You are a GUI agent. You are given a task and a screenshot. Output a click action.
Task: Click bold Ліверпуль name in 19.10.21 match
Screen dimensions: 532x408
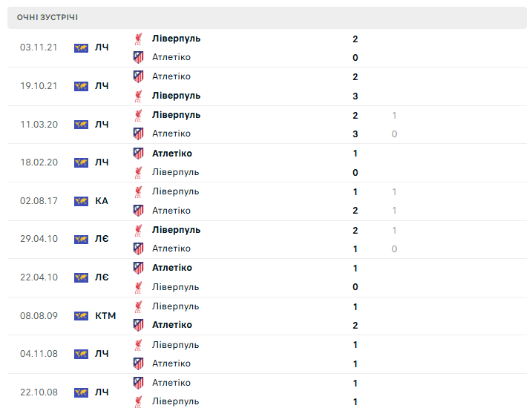click(x=176, y=96)
